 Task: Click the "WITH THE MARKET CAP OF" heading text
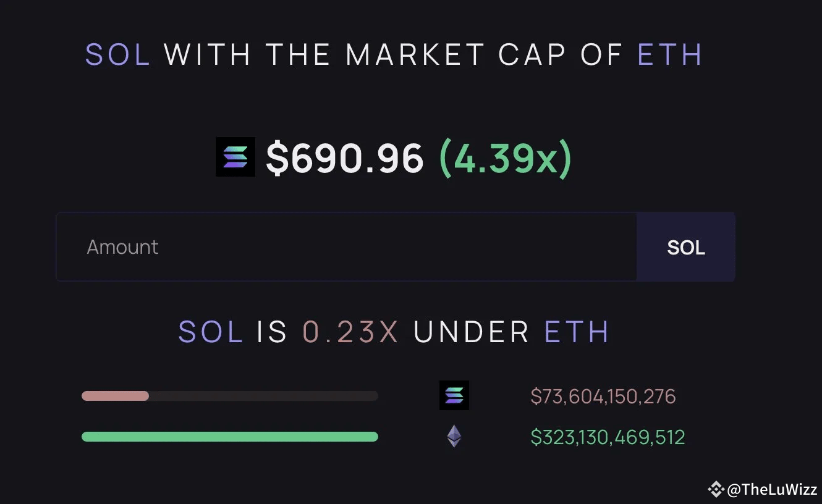(394, 54)
